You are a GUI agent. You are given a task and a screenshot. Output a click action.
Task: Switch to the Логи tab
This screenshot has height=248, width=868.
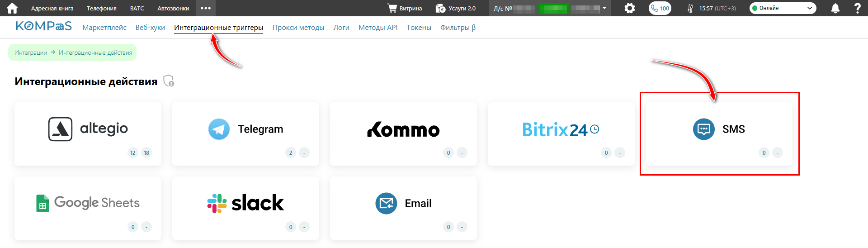tap(341, 28)
